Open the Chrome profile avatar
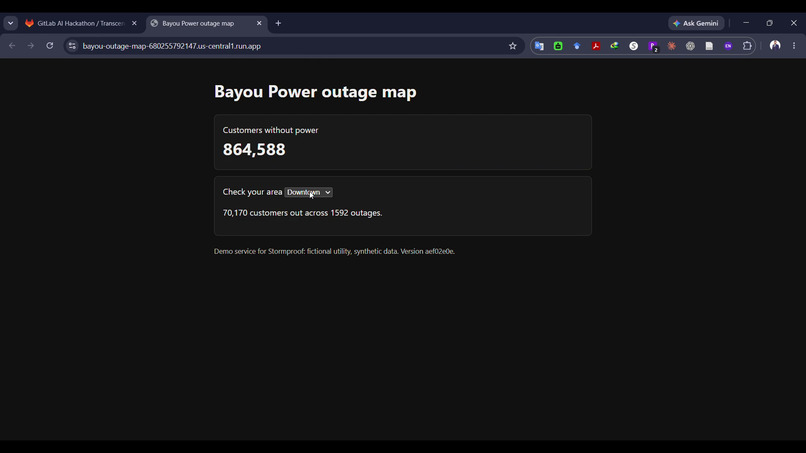Image resolution: width=806 pixels, height=453 pixels. point(775,46)
